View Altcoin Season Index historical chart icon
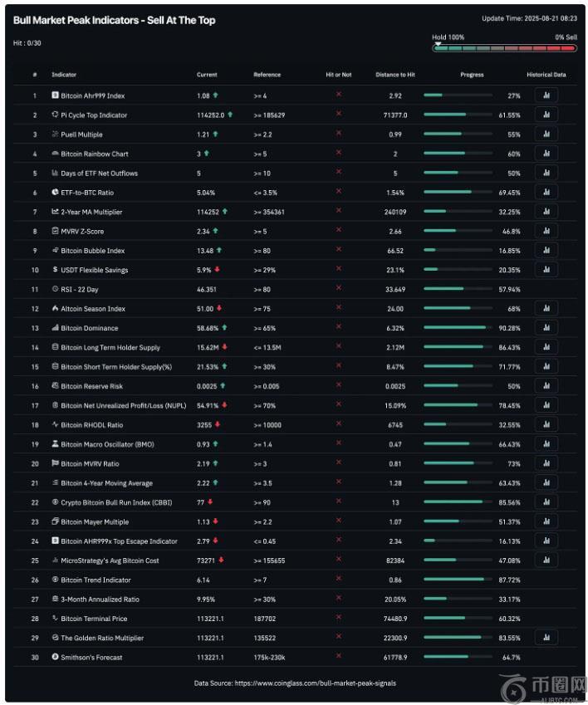 point(546,309)
